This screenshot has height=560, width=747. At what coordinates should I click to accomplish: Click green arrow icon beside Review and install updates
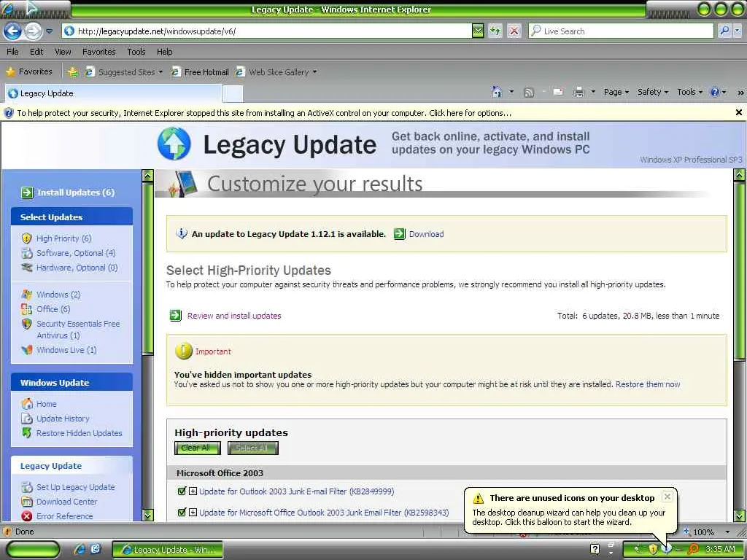(x=175, y=315)
